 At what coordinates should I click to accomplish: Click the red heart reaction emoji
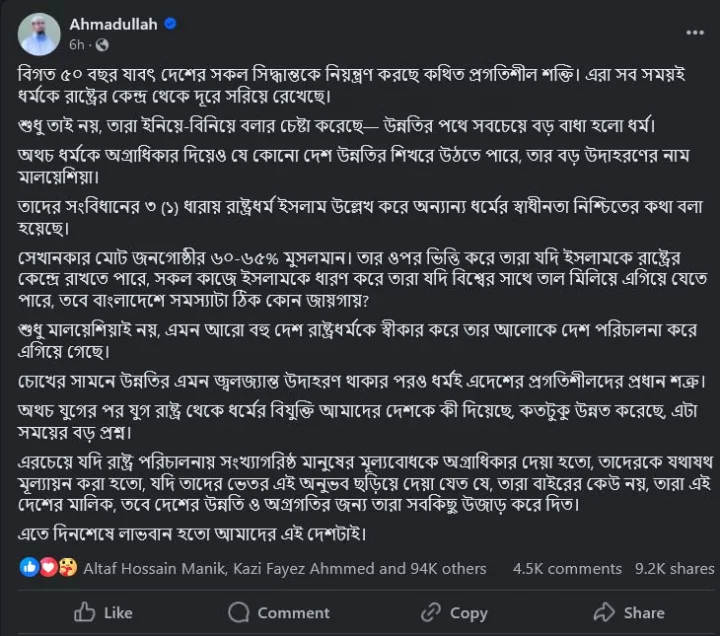[x=47, y=567]
